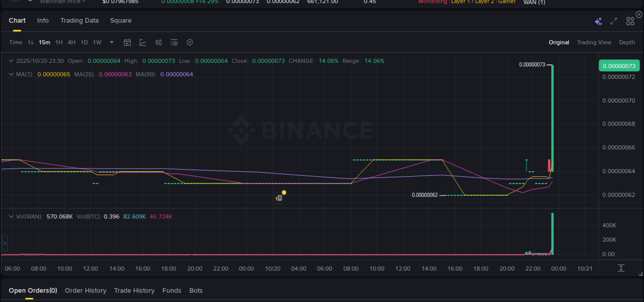644x302 pixels.
Task: Enable Trading View chart mode
Action: (x=594, y=42)
